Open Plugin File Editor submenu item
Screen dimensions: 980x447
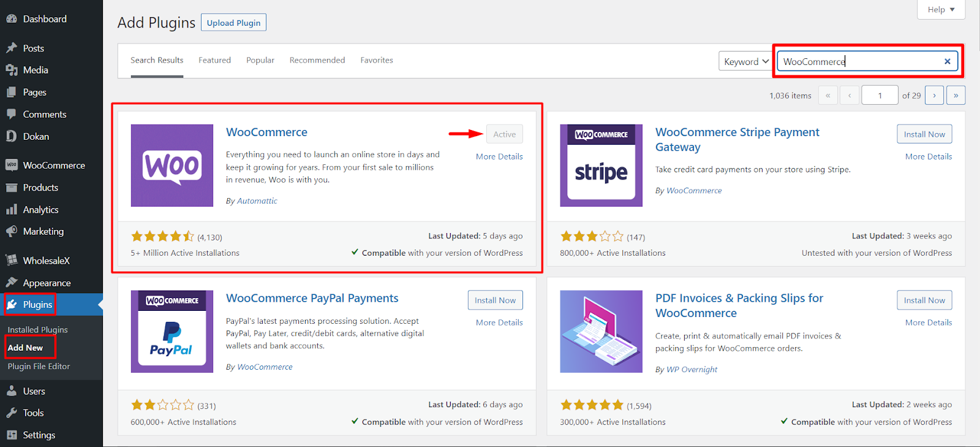(x=39, y=366)
